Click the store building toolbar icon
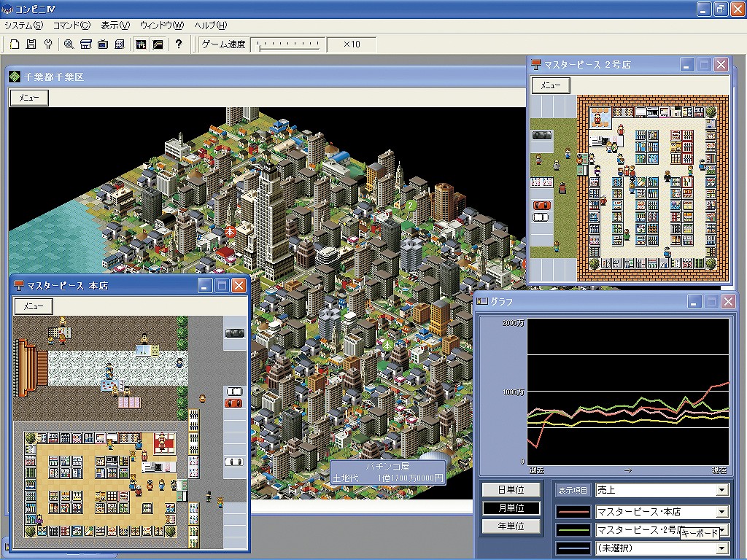 coord(85,44)
